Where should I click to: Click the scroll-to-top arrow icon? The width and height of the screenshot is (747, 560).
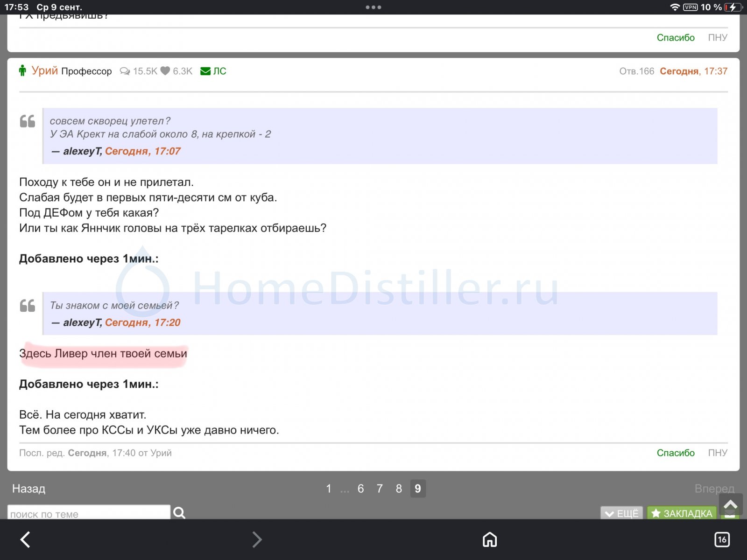[731, 504]
